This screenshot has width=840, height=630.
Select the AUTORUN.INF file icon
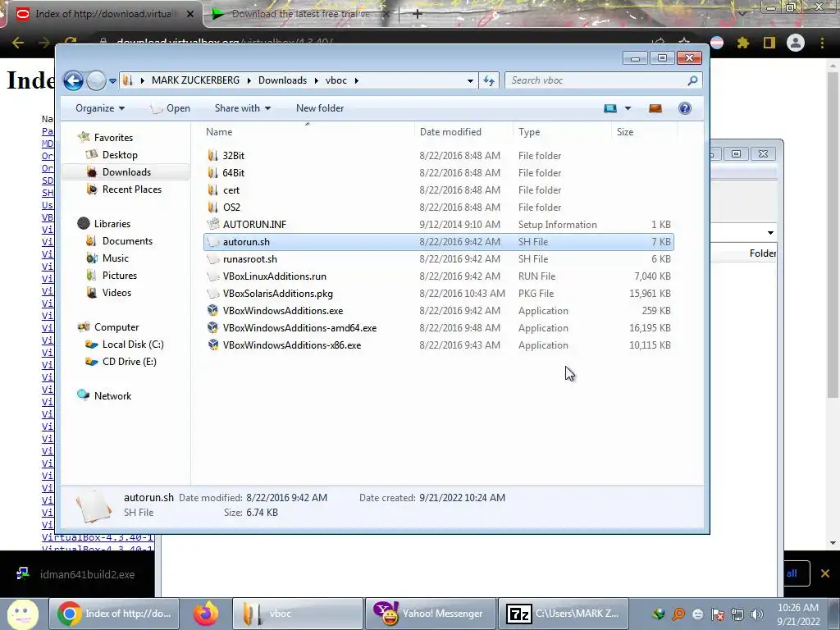(x=213, y=225)
